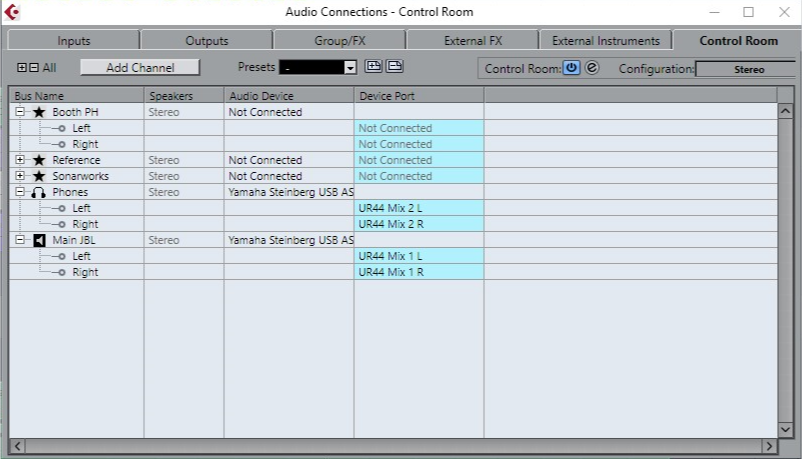The width and height of the screenshot is (802, 459).
Task: Expand the Sonarworks bus
Action: click(20, 176)
